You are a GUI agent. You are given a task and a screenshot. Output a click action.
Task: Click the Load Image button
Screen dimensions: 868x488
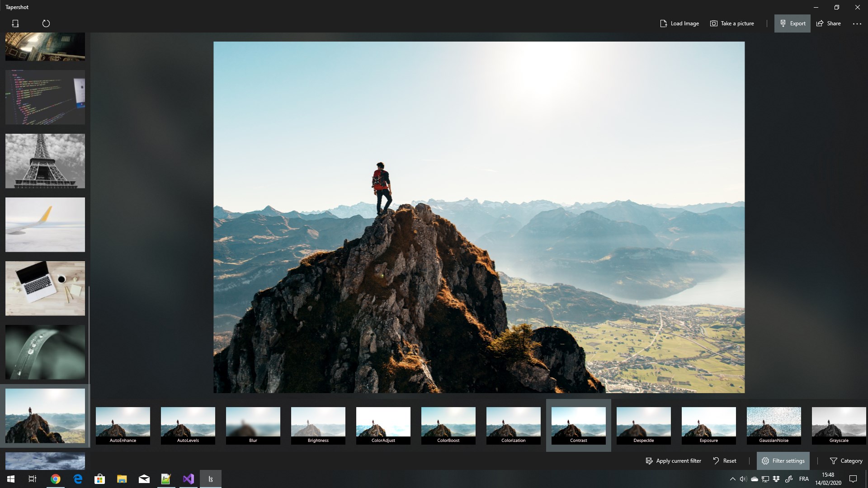pos(679,23)
